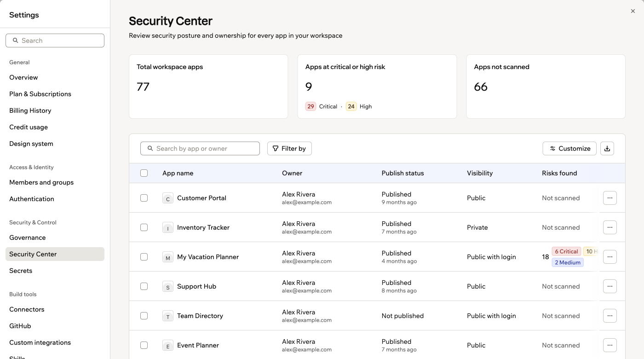The image size is (644, 359).
Task: Click the Support Hub app letter icon
Action: tap(168, 287)
